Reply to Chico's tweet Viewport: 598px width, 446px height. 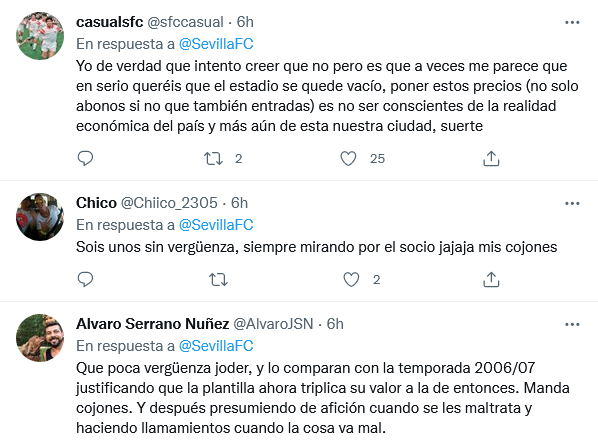[85, 279]
